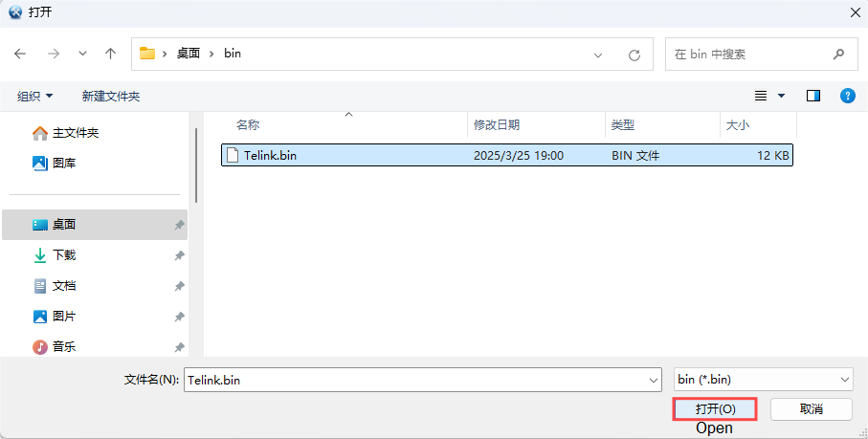Click the yellow folder icon in address bar
Viewport: 868px width, 439px height.
pos(146,54)
